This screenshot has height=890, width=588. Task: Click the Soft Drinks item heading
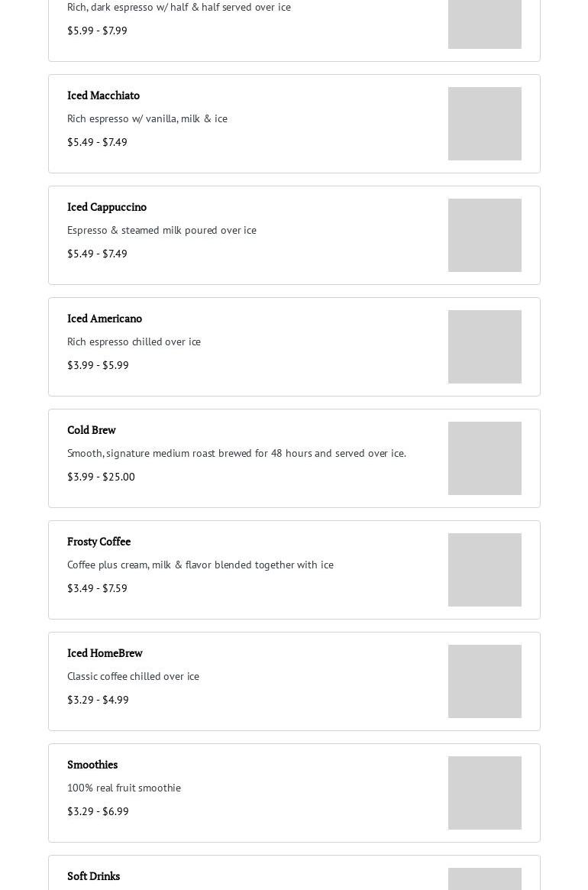coord(93,876)
